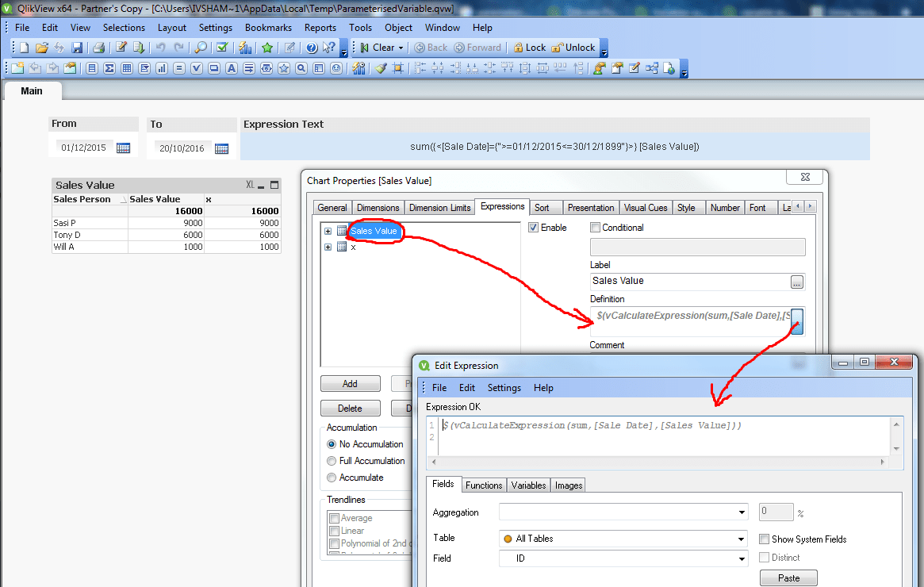Screen dimensions: 924x587
Task: Click the Delete expression button
Action: pos(350,409)
